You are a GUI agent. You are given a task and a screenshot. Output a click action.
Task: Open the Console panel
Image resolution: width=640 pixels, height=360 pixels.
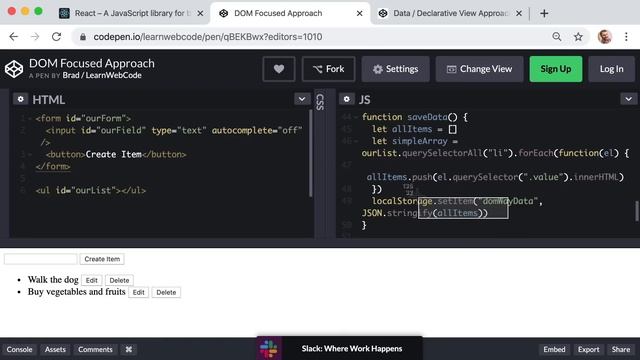click(19, 349)
